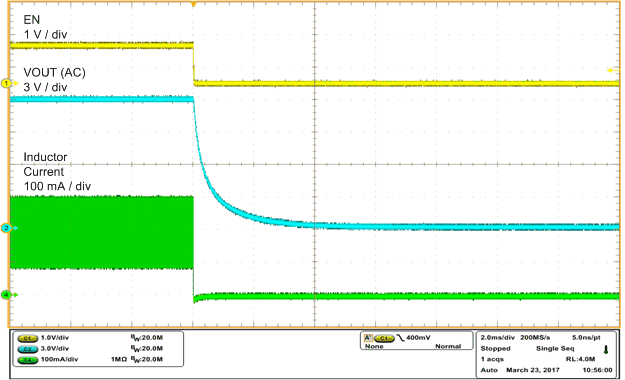
Task: Select the 3.0V/div scale for C2
Action: point(55,348)
